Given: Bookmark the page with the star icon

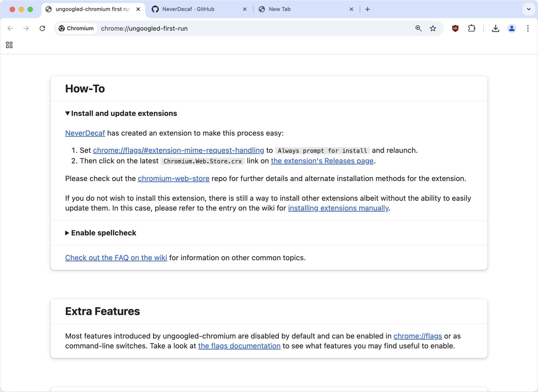Looking at the screenshot, I should coord(433,29).
